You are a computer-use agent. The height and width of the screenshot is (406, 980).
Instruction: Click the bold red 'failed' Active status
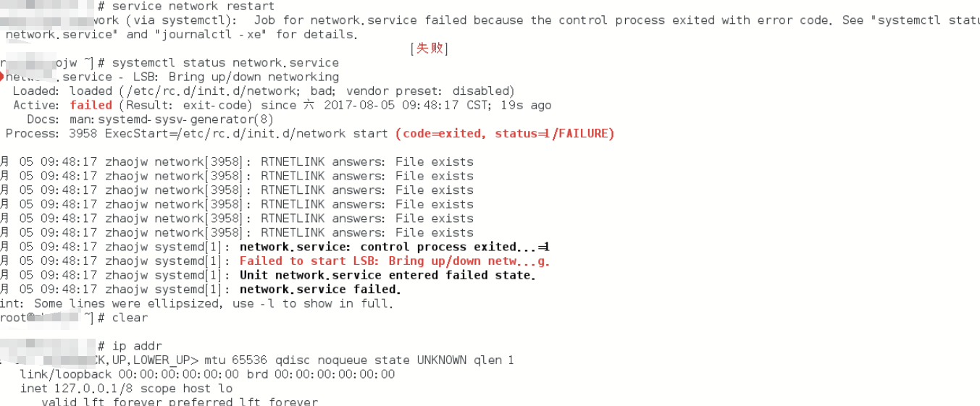[x=91, y=105]
